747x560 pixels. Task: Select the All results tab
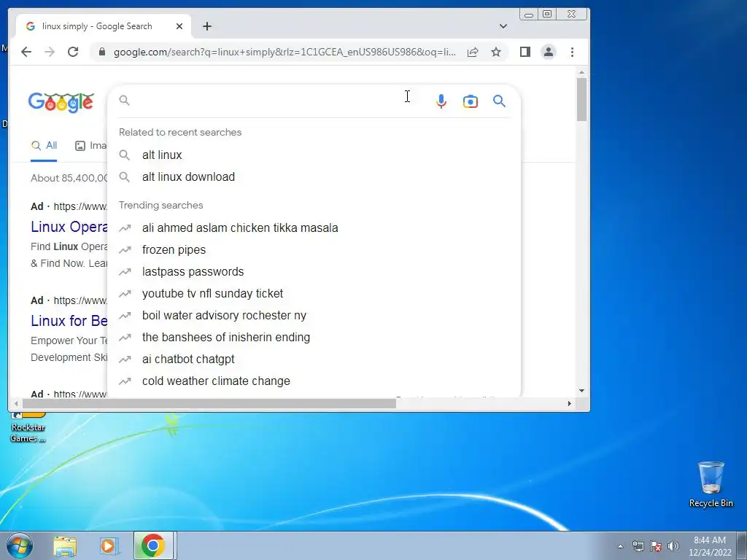point(44,146)
